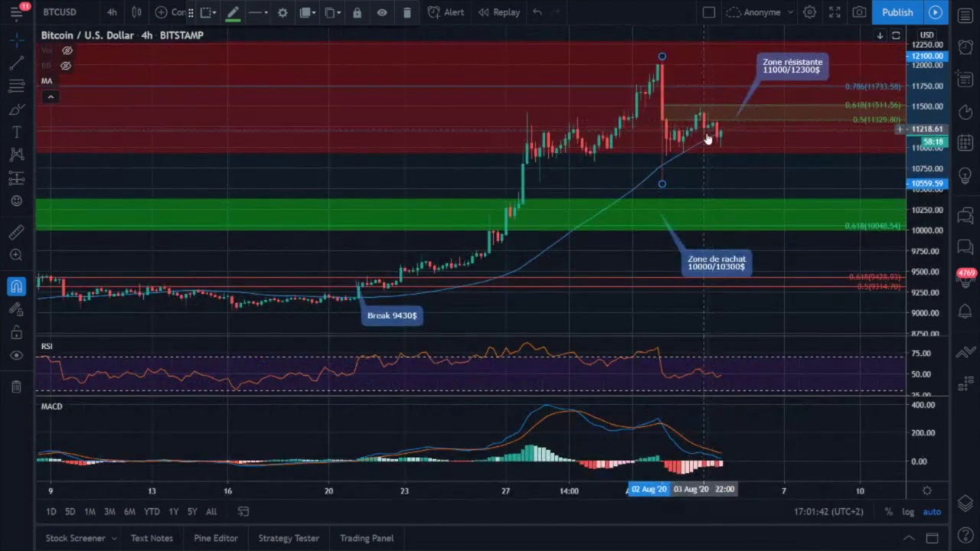The height and width of the screenshot is (551, 980).
Task: Toggle hide all drawing tools eye icon
Action: 17,355
